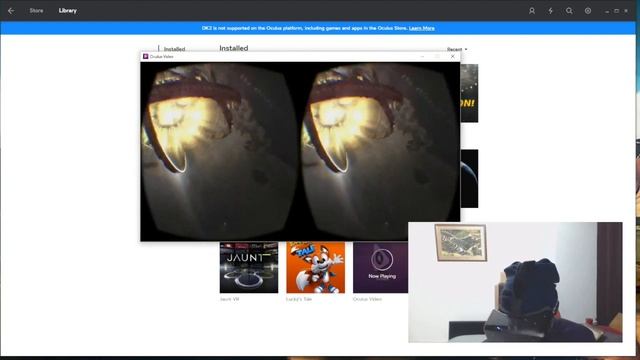
Task: Click the Installed heading text
Action: tap(233, 48)
